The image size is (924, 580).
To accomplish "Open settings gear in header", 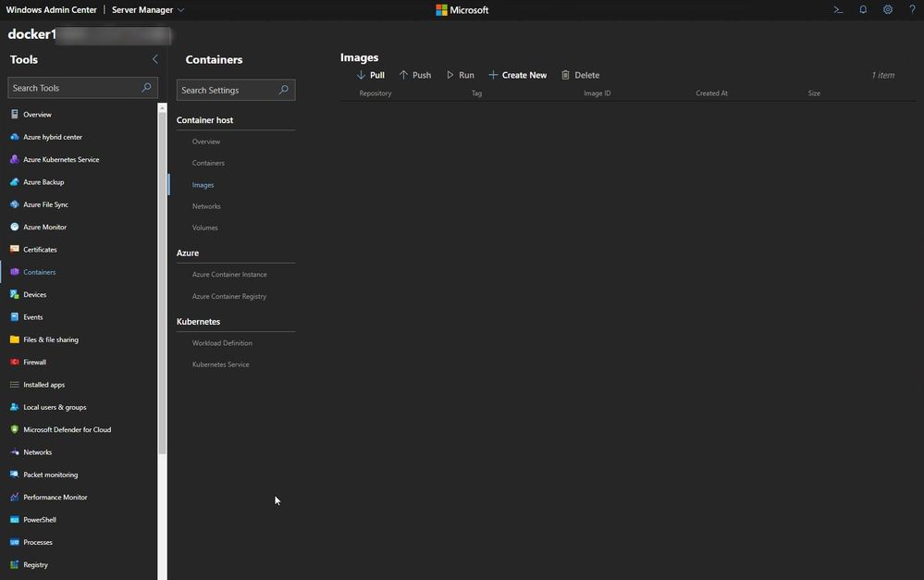I will (887, 9).
